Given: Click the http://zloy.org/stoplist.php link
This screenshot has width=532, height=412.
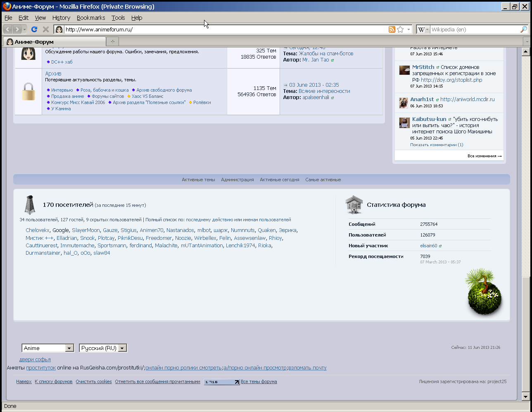Looking at the screenshot, I should point(451,80).
